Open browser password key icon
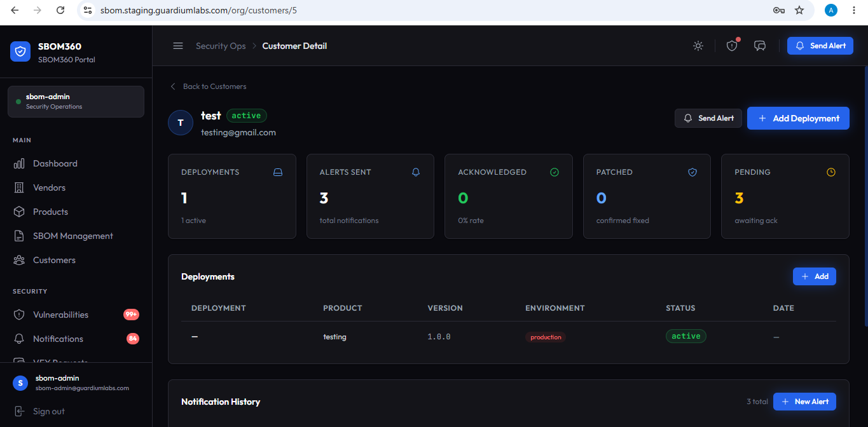 coord(778,10)
